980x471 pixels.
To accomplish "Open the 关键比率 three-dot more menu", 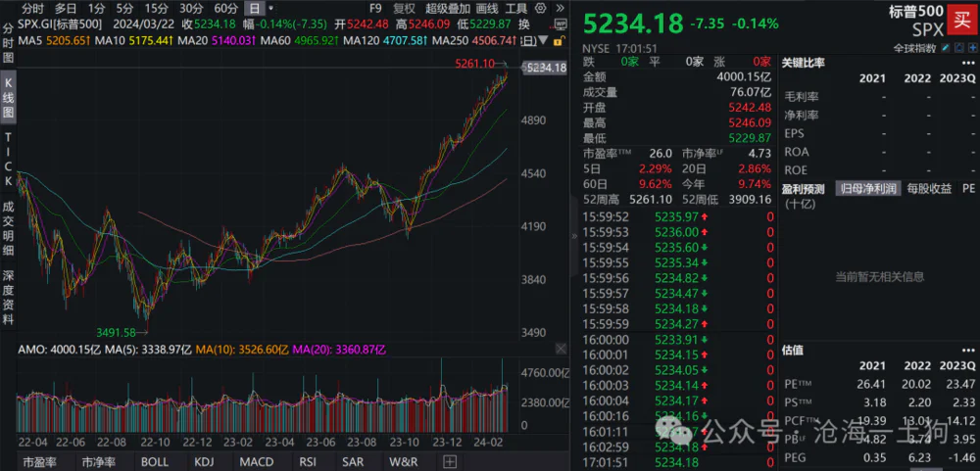I will (x=967, y=63).
